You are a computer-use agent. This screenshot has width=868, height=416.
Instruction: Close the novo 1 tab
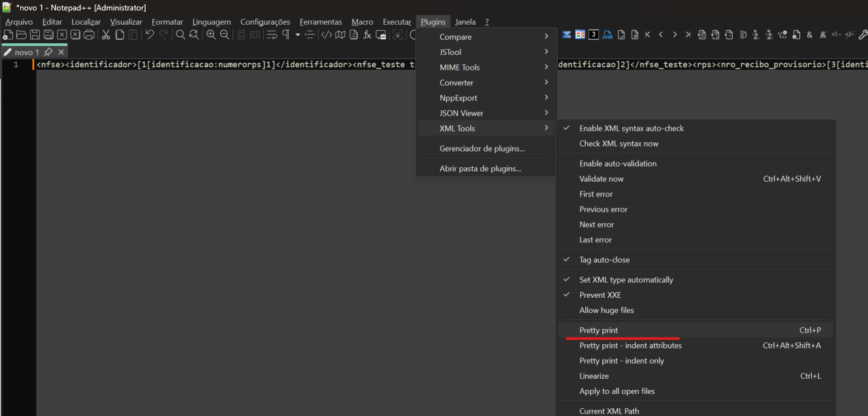coord(61,52)
